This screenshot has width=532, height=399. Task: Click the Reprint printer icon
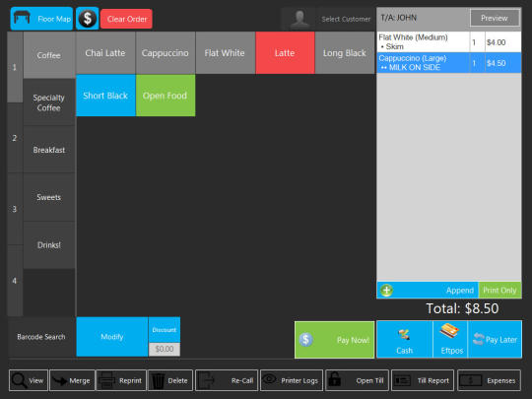pyautogui.click(x=106, y=380)
